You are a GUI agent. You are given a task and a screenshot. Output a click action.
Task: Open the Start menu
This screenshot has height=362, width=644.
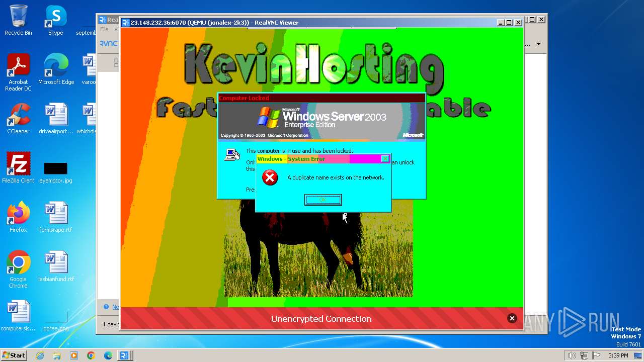coord(14,355)
